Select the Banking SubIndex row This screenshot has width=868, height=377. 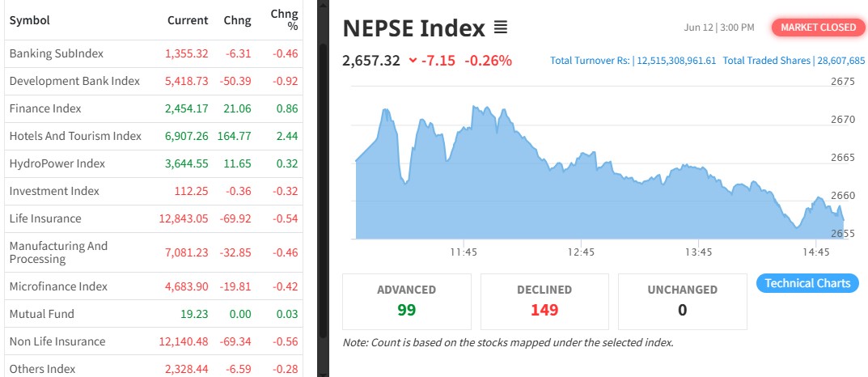(57, 53)
